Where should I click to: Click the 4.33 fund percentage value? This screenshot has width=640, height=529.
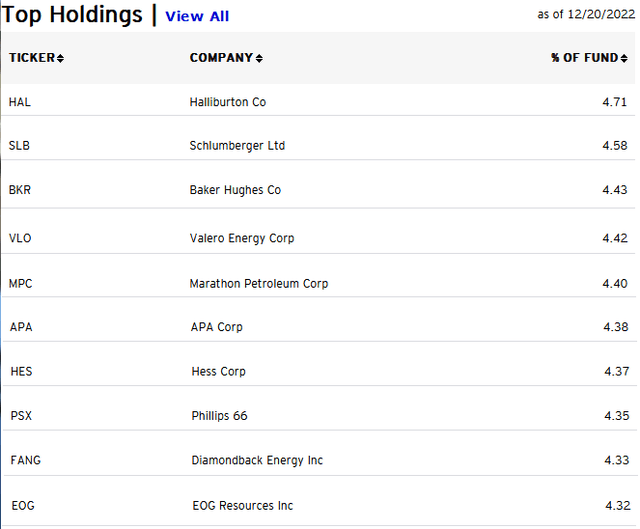pos(617,460)
